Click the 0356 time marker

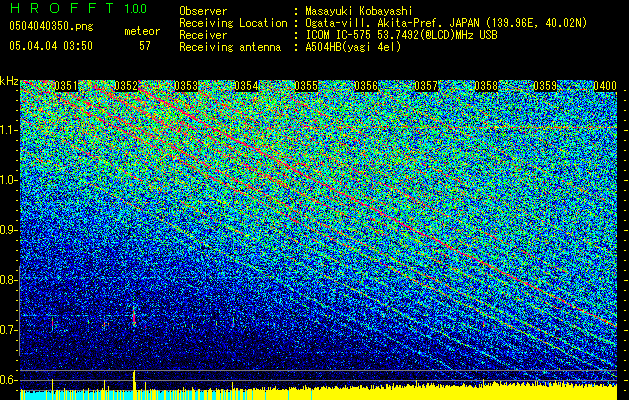(366, 86)
